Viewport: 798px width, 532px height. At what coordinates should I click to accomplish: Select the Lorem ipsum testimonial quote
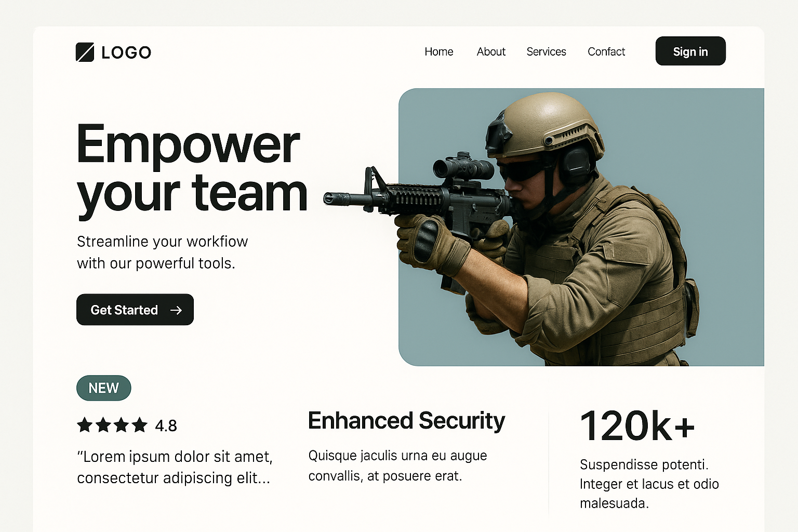[175, 467]
